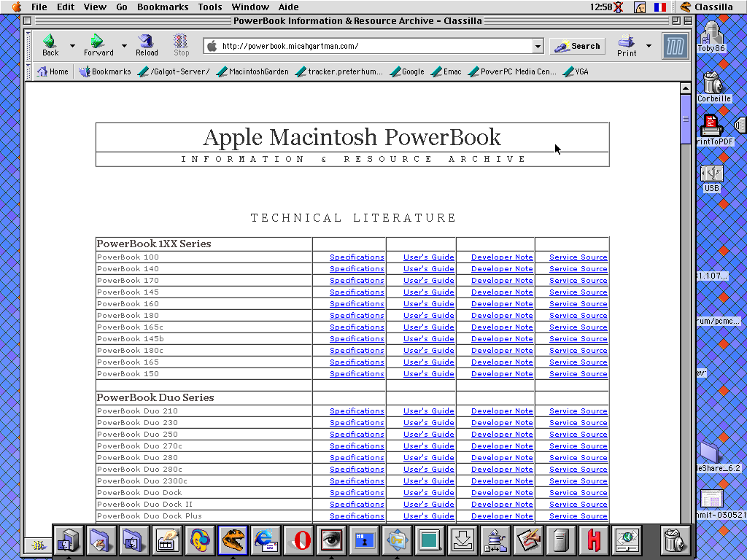Collapse the personal toolbar grippy

point(28,71)
